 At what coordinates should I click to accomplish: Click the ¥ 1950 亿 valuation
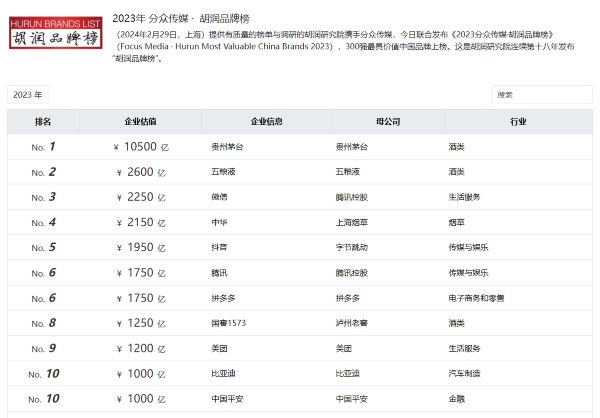tap(140, 247)
